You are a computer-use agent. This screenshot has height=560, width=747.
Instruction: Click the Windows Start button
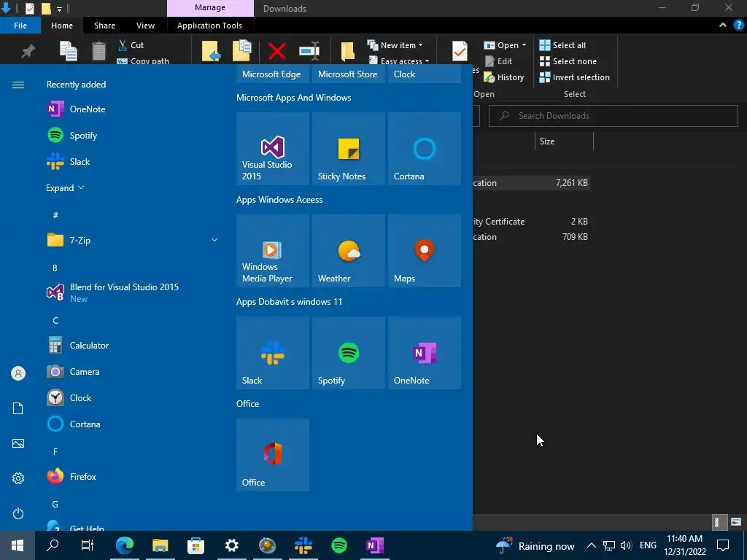click(x=18, y=545)
